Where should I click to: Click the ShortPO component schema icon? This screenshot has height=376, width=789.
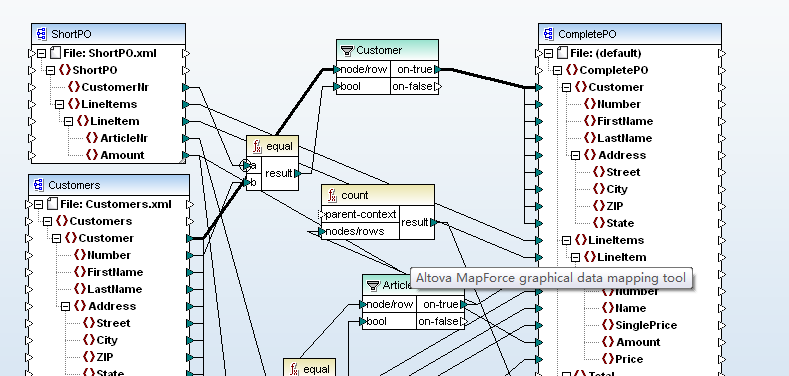(x=41, y=34)
